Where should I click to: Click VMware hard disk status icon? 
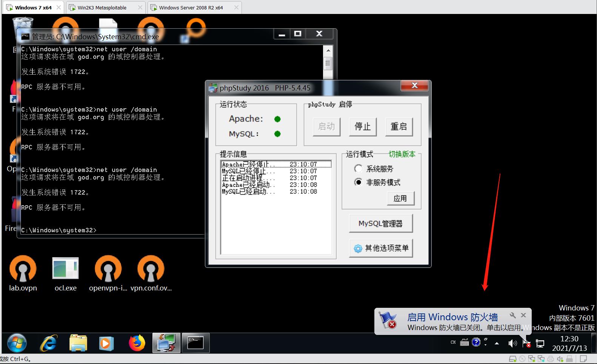pyautogui.click(x=512, y=359)
